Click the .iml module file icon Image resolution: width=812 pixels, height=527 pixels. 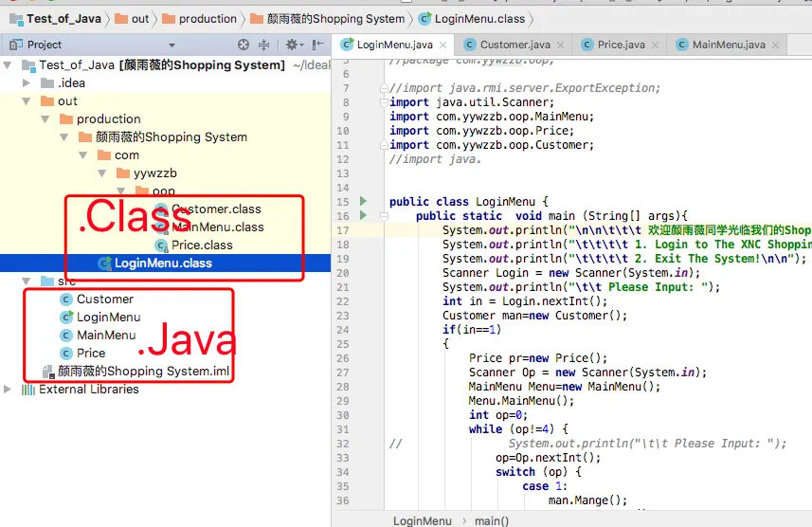pyautogui.click(x=48, y=372)
